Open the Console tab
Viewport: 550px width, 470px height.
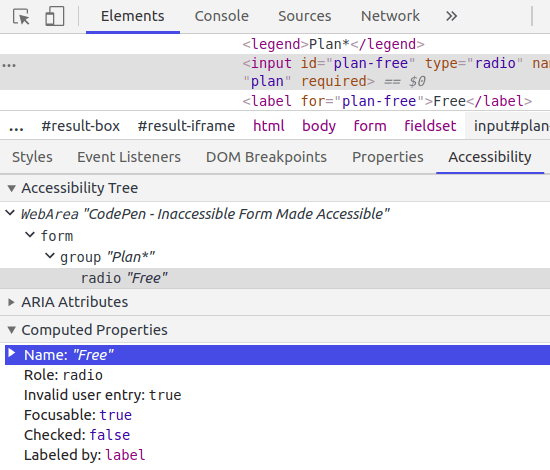click(x=222, y=16)
